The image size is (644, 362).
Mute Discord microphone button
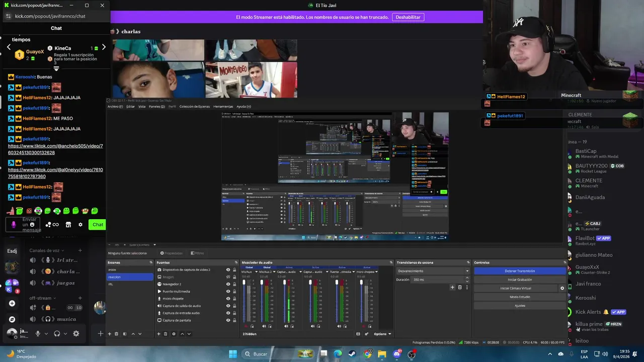[38, 333]
